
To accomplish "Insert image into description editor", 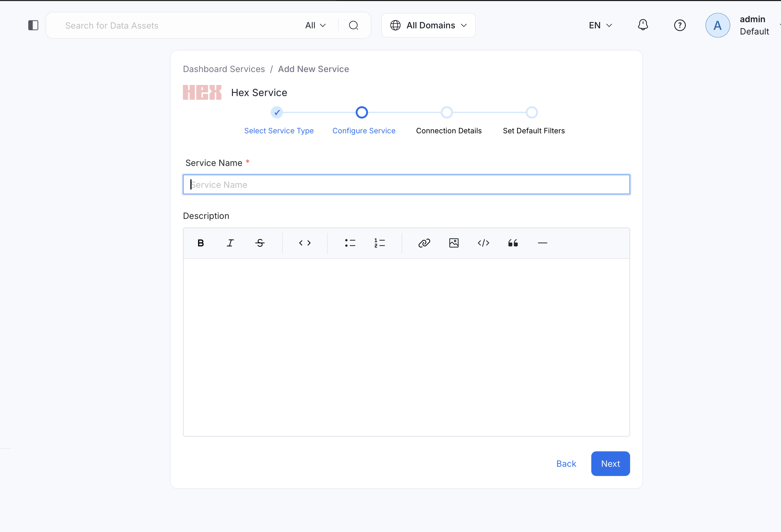I will point(454,243).
